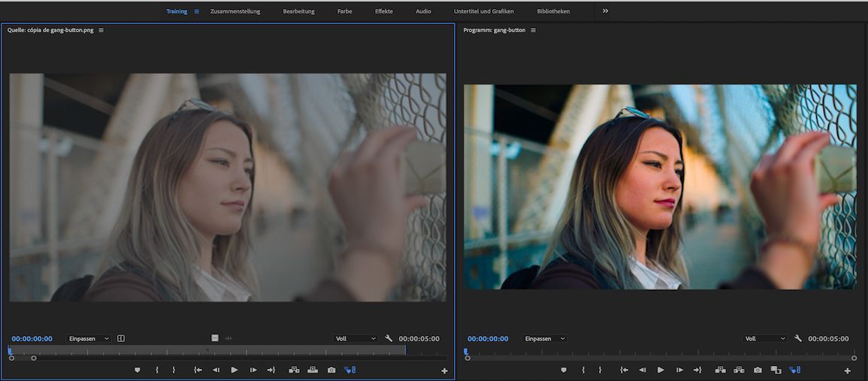
Task: Open the Quelle panel menu
Action: tap(101, 30)
